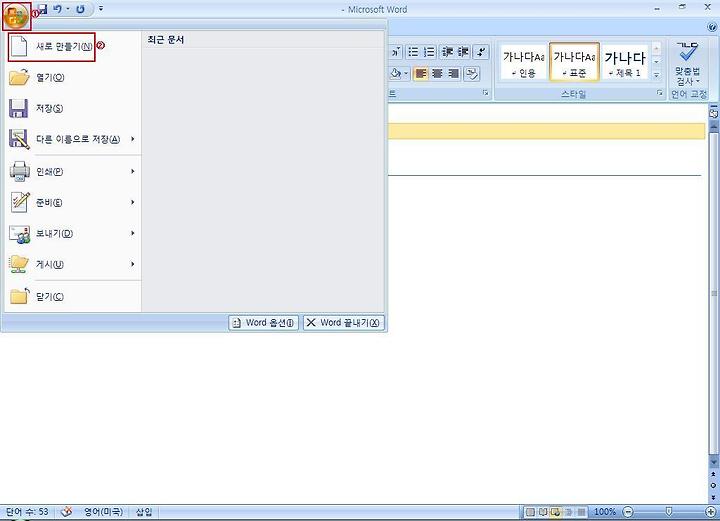This screenshot has height=521, width=720.
Task: Select 저장(S) in Office menu
Action: pyautogui.click(x=73, y=108)
